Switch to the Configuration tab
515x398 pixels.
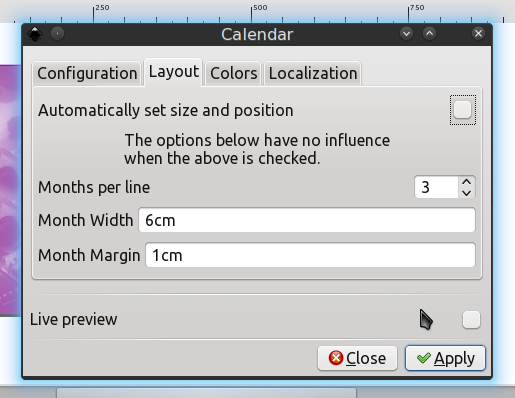pos(87,73)
